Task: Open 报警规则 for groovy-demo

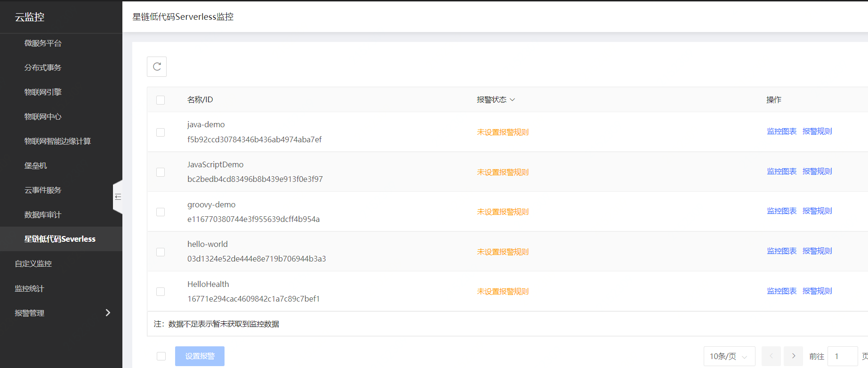Action: (817, 211)
